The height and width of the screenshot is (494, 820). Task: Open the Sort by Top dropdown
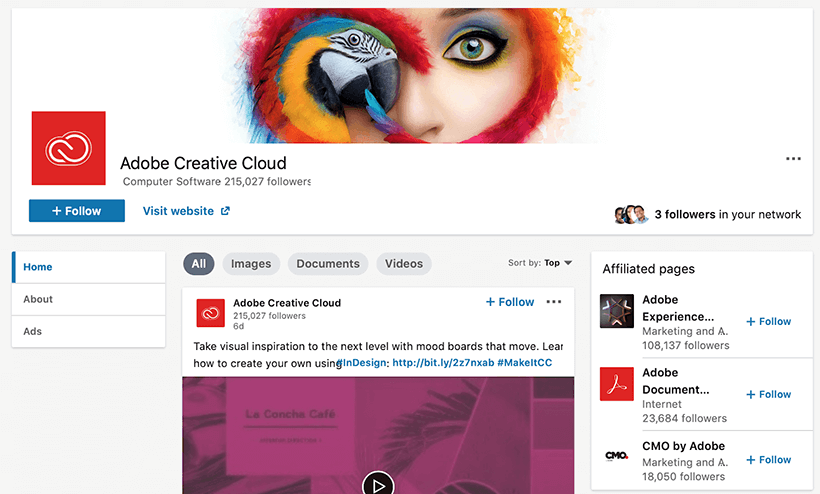click(540, 262)
